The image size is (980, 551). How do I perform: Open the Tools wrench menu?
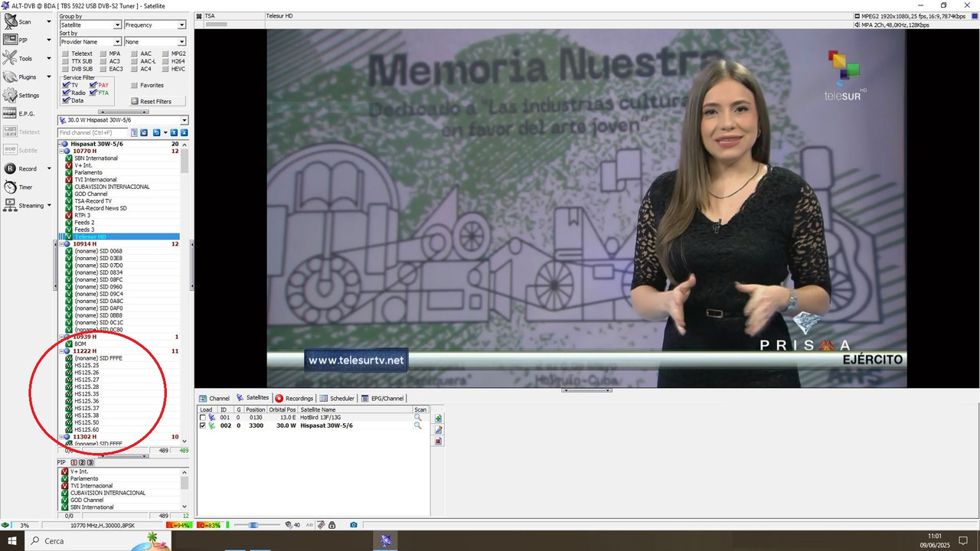coord(19,58)
